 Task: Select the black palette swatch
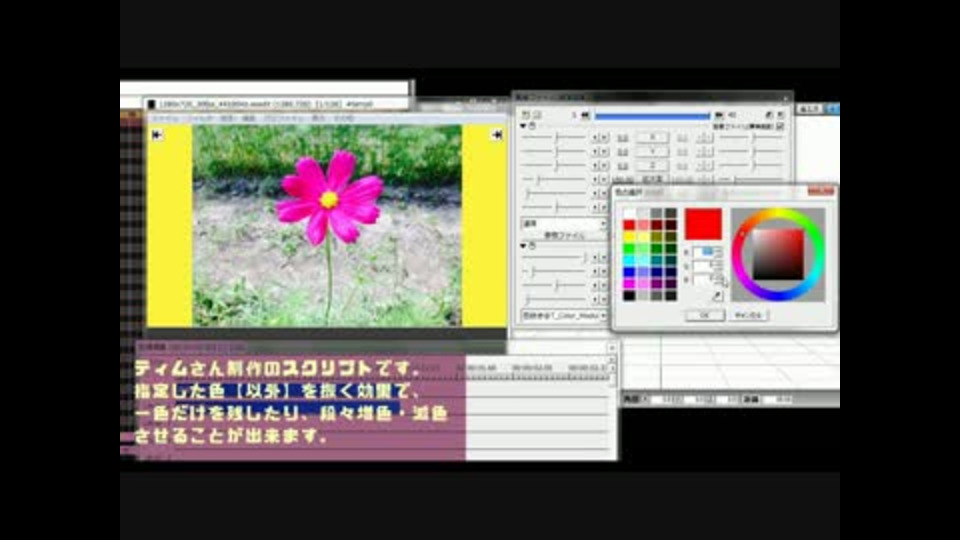pos(629,296)
